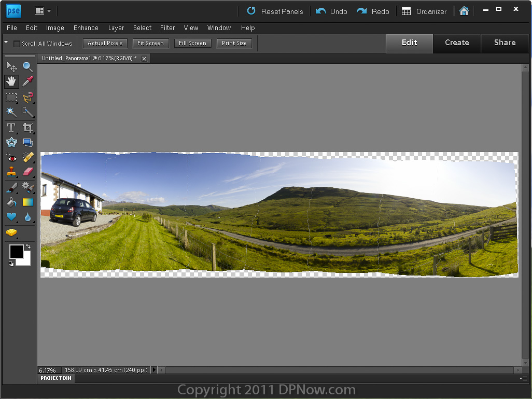The width and height of the screenshot is (532, 399).
Task: Open the Enhance menu
Action: tap(86, 28)
